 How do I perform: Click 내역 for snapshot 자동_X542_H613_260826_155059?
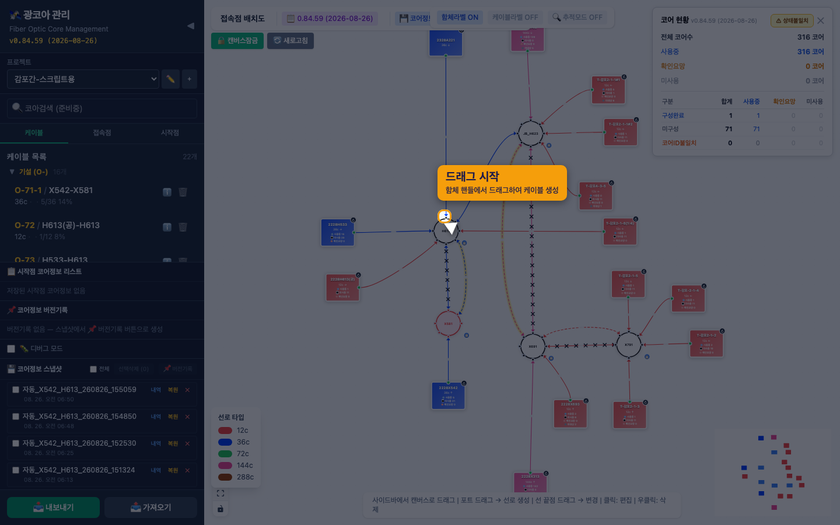[156, 390]
